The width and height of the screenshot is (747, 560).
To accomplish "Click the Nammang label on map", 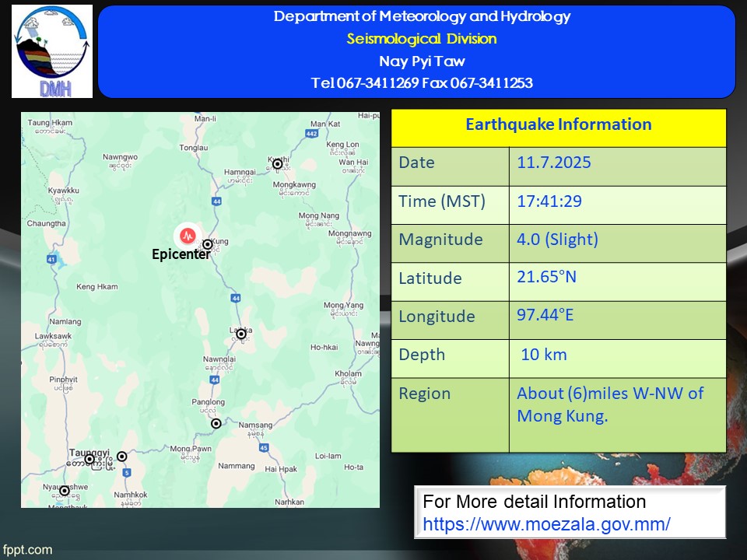I will pos(237,466).
